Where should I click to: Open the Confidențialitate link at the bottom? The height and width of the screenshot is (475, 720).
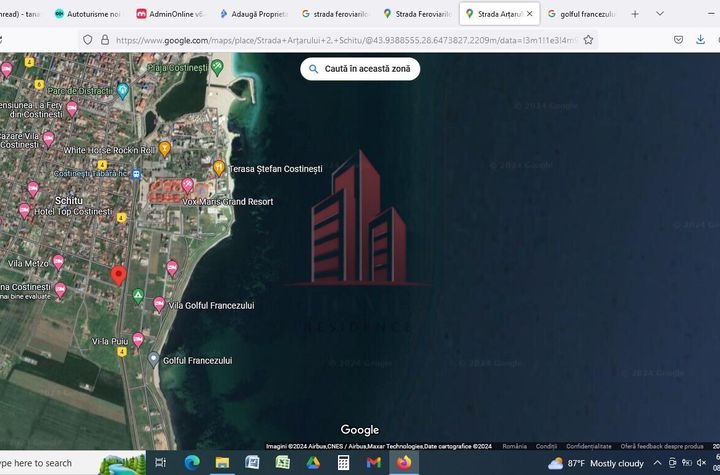tap(588, 446)
